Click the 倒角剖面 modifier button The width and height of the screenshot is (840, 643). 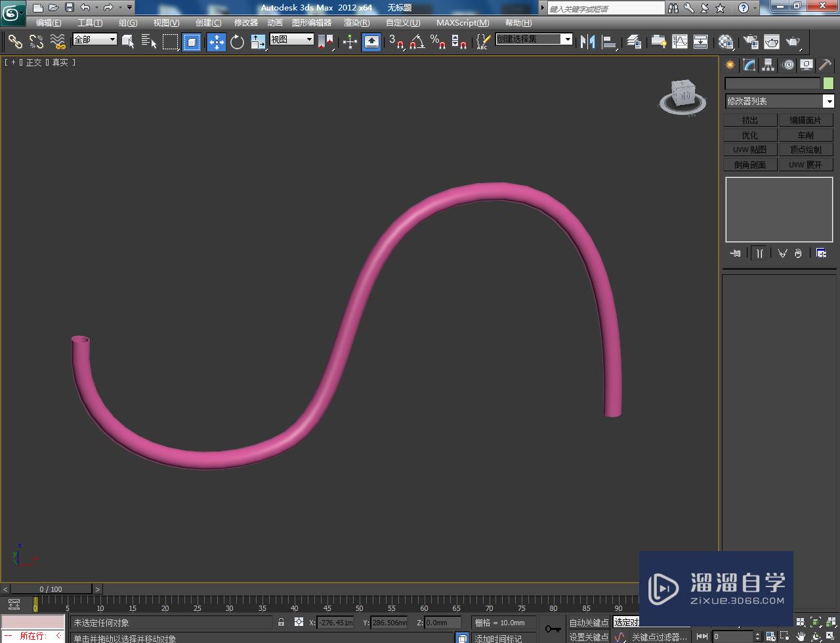750,165
